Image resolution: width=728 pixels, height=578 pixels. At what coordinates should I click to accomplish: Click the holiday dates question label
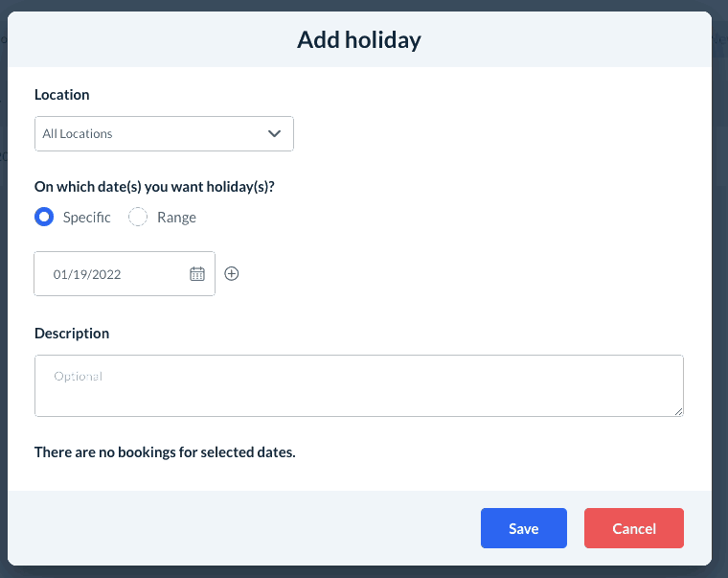pyautogui.click(x=154, y=187)
